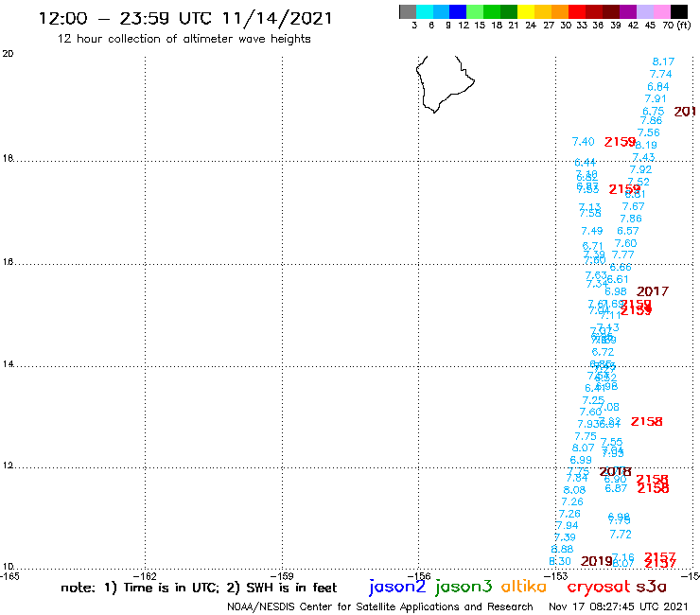Click the note text about UTC and SWH in feet
The width and height of the screenshot is (700, 615).
199,588
